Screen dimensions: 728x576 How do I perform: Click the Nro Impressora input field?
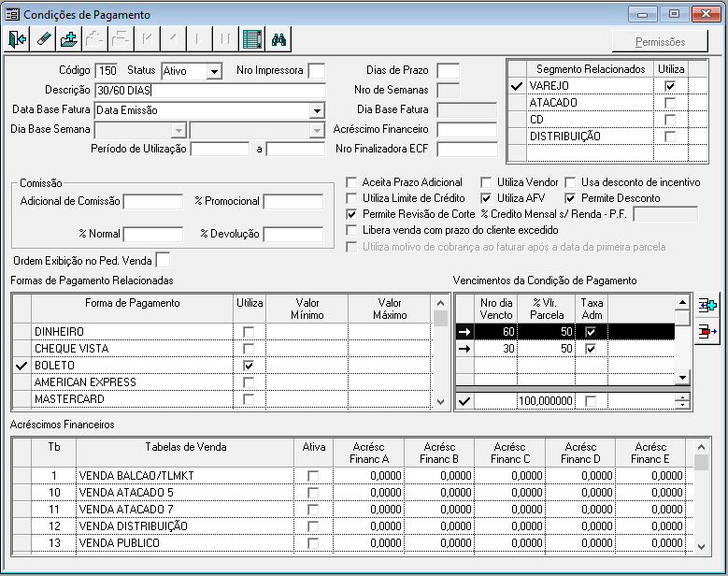point(317,71)
